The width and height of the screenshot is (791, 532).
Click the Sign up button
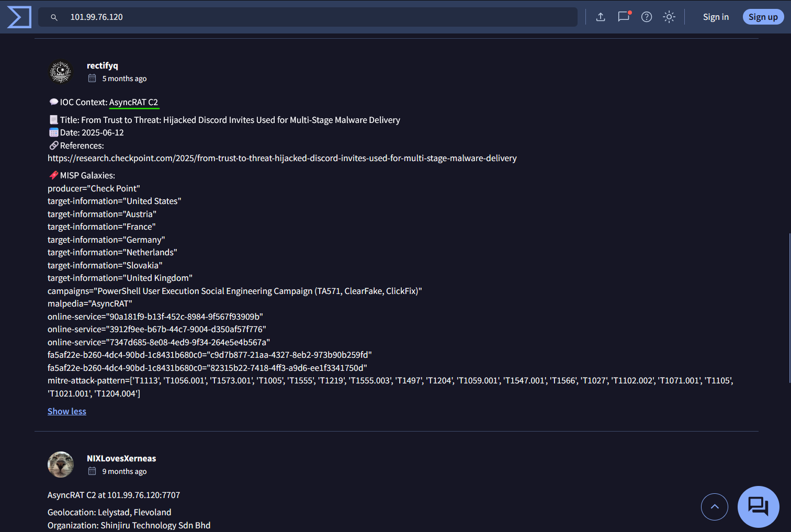point(763,17)
